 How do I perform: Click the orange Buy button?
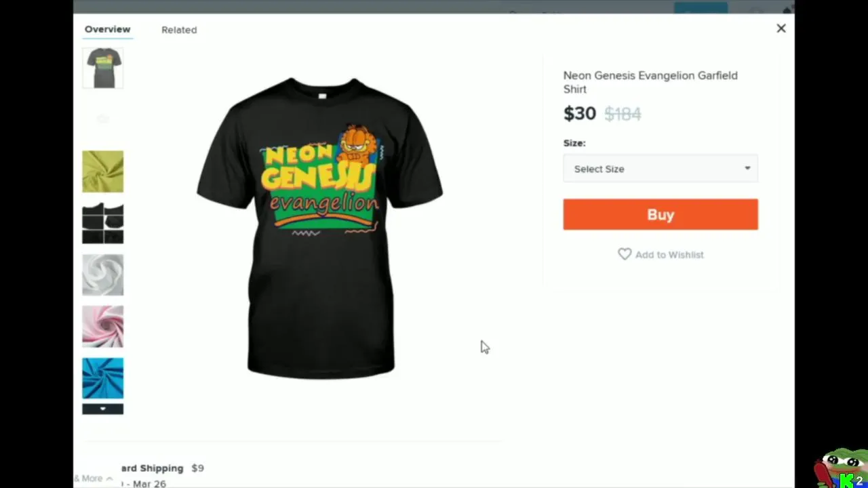(660, 214)
